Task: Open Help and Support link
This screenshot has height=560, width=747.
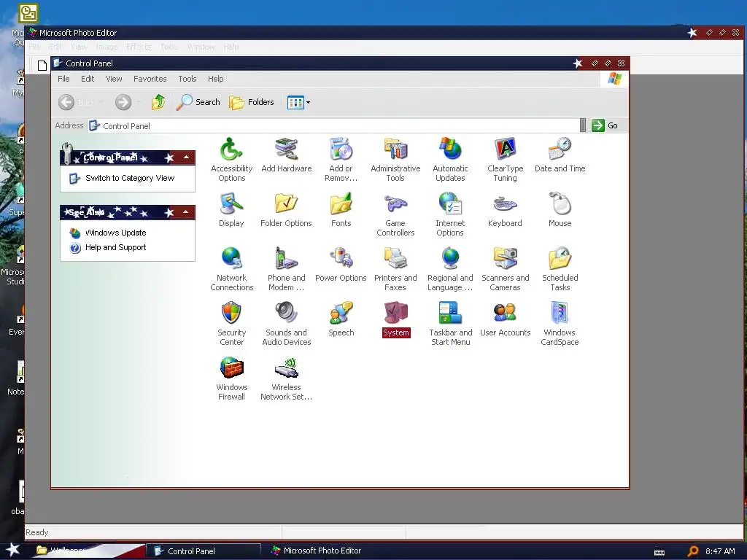Action: (x=115, y=248)
